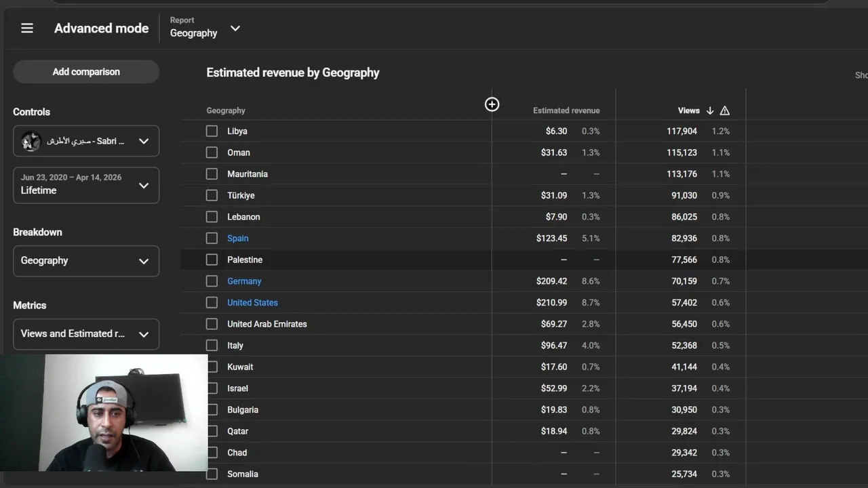Click the Views column header
The width and height of the screenshot is (868, 488).
click(x=688, y=110)
